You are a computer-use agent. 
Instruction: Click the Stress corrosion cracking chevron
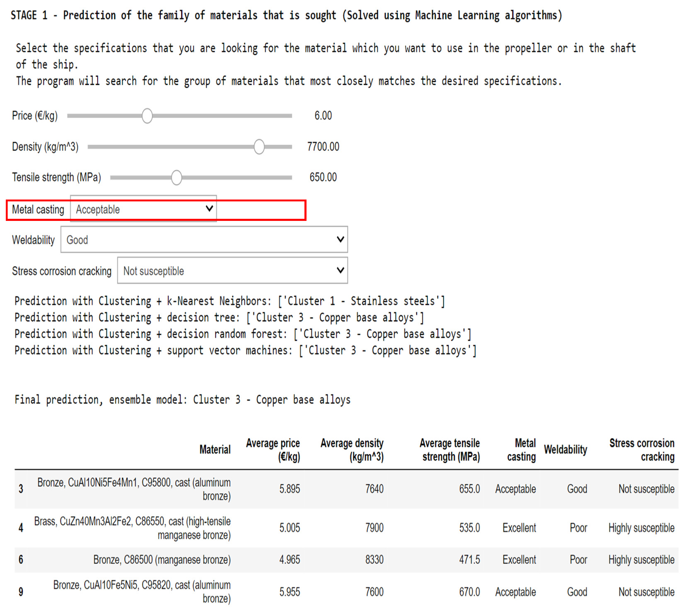click(x=340, y=270)
